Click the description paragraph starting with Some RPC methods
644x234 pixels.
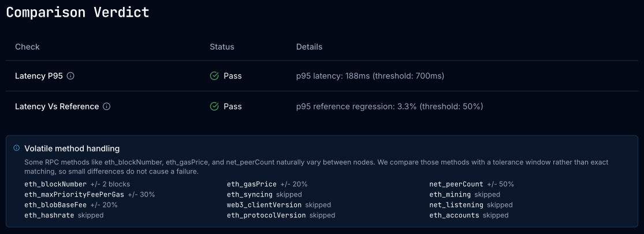click(316, 167)
